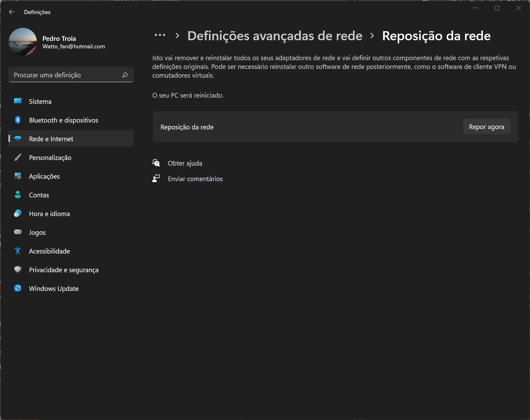530x420 pixels.
Task: Click the Acessibilidade figure icon
Action: click(x=18, y=251)
